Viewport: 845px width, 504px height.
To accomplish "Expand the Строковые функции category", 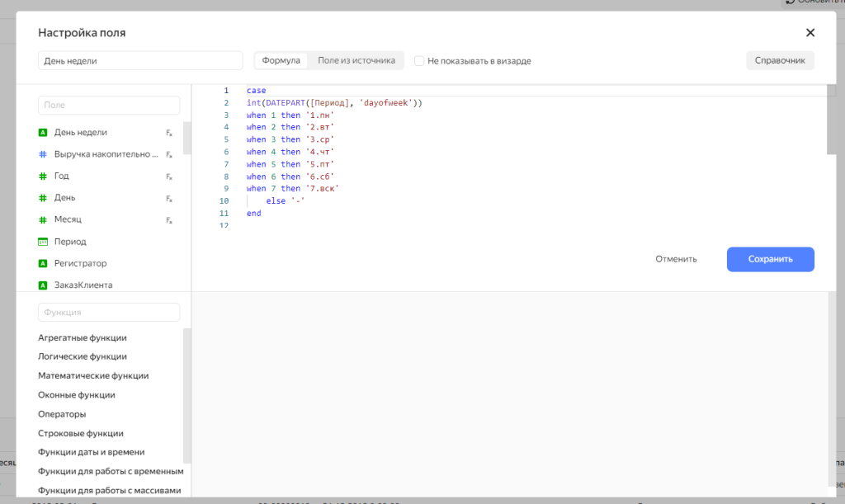I will coord(81,433).
